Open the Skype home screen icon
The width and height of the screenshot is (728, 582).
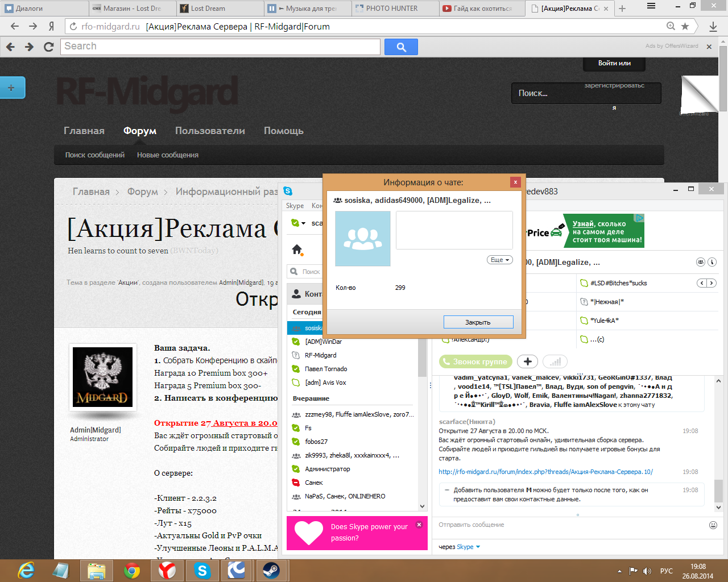pos(296,250)
